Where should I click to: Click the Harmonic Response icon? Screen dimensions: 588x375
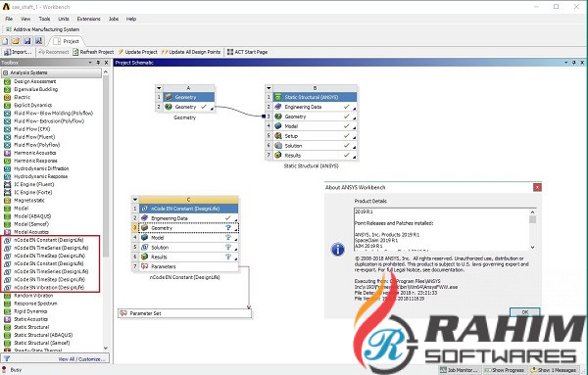click(7, 161)
